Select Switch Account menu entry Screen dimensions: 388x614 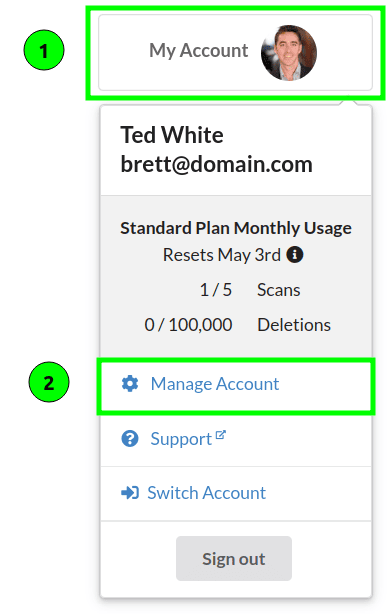click(207, 493)
